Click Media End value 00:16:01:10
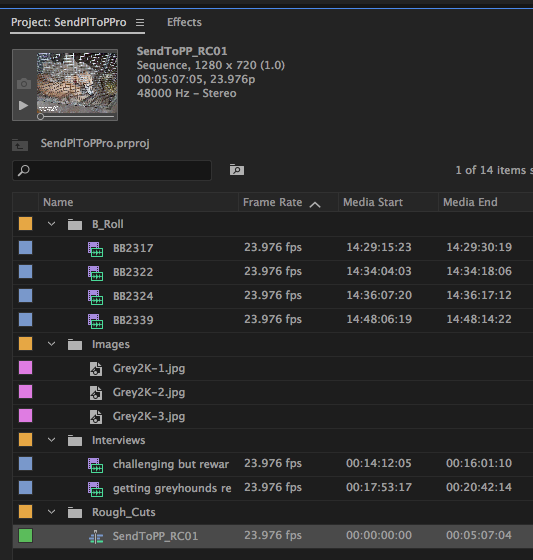This screenshot has height=560, width=533. click(479, 463)
